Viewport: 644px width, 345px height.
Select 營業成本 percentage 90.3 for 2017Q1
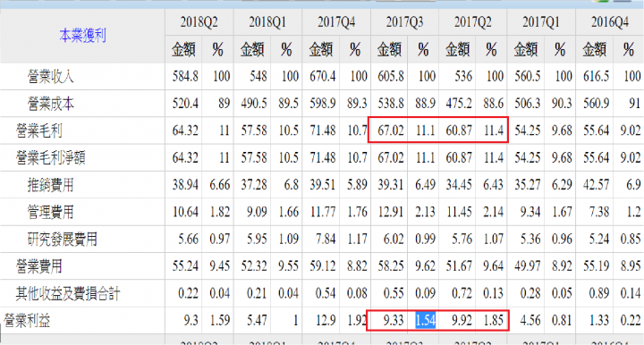(x=563, y=104)
